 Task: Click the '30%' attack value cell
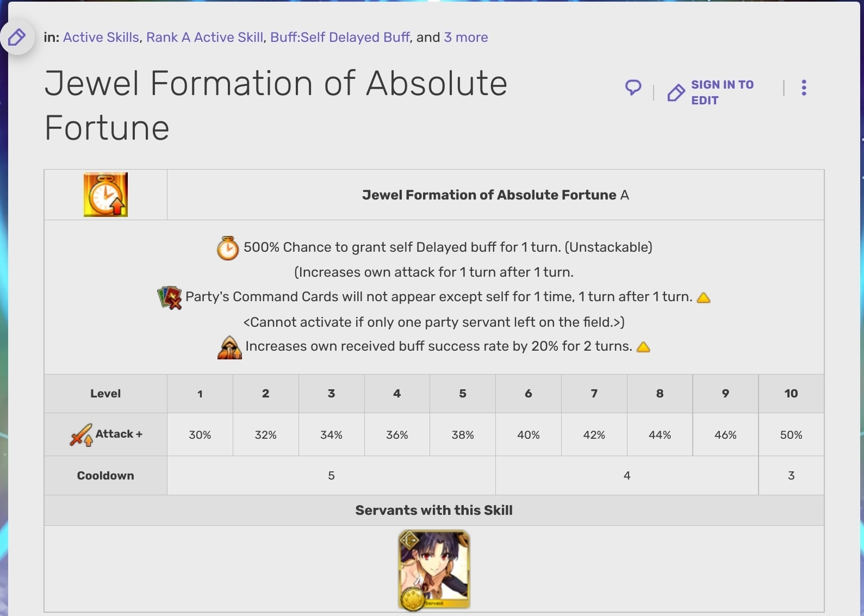tap(200, 435)
